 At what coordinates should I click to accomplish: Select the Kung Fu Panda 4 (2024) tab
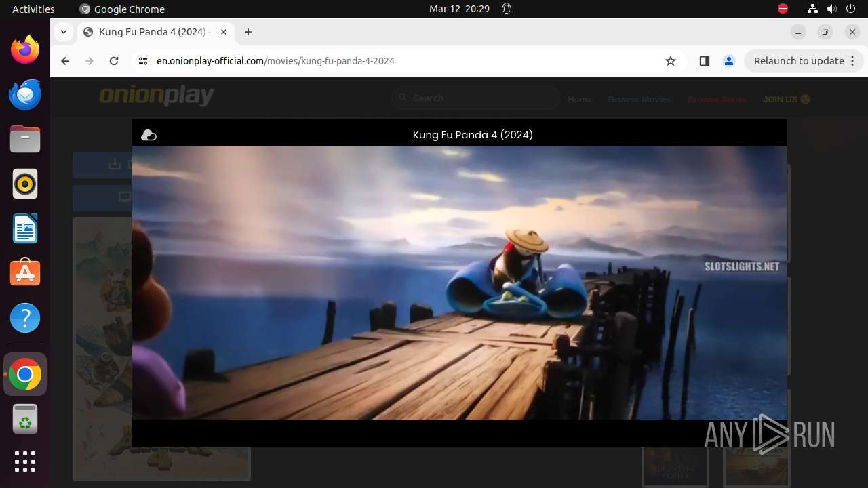[x=155, y=32]
